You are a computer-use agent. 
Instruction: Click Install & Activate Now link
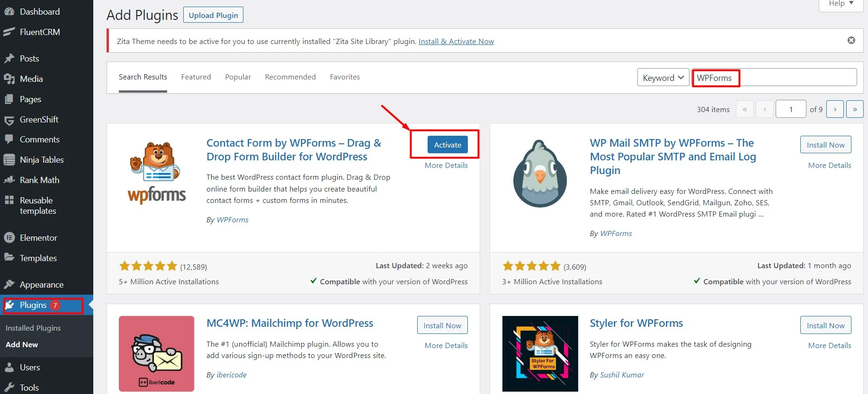click(x=456, y=42)
